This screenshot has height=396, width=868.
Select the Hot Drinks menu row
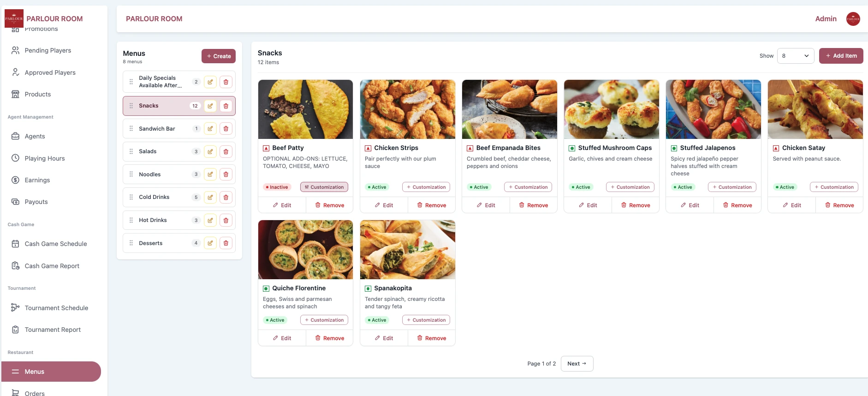tap(179, 220)
